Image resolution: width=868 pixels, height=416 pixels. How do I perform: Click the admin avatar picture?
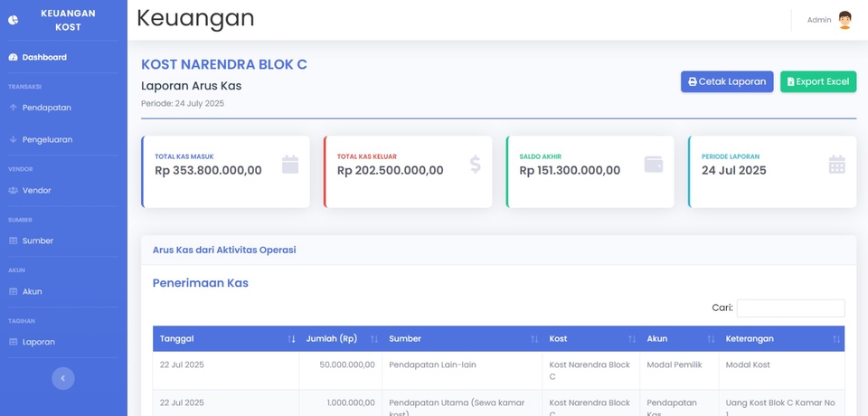click(844, 20)
